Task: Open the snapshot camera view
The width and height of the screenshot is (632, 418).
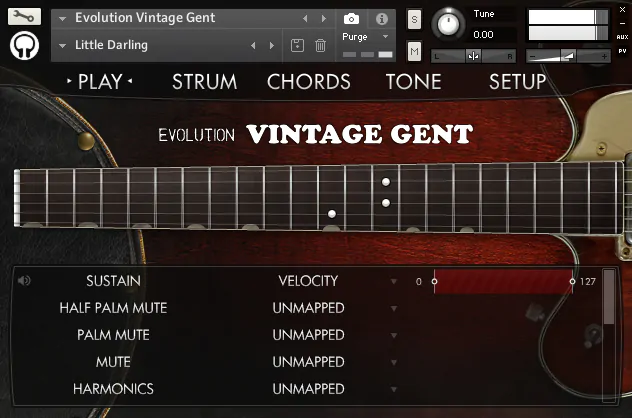Action: pos(351,19)
